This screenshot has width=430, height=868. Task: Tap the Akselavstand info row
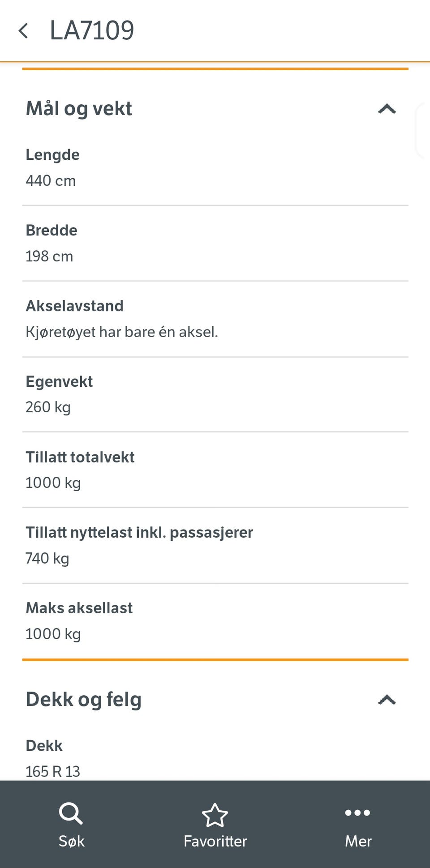point(215,319)
